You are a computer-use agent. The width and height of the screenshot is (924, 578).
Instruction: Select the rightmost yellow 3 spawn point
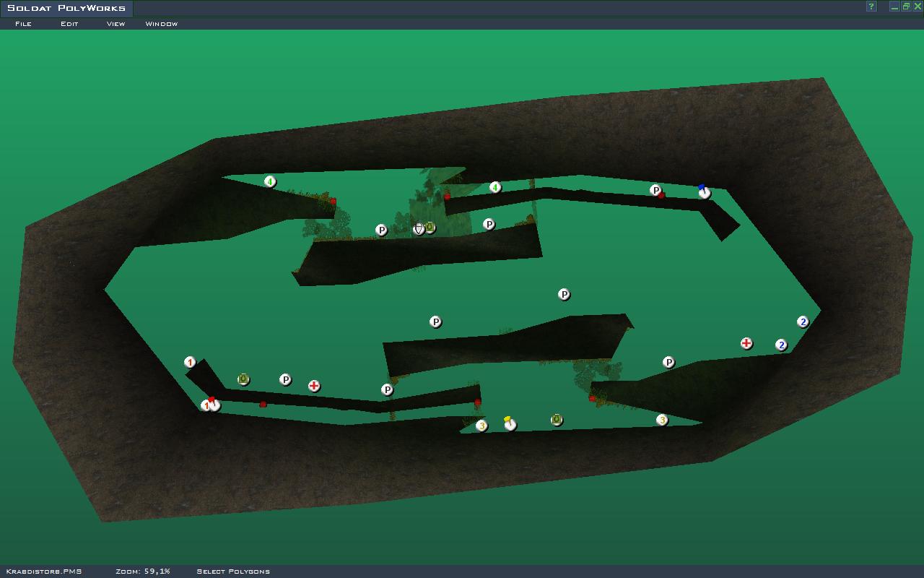pos(662,420)
